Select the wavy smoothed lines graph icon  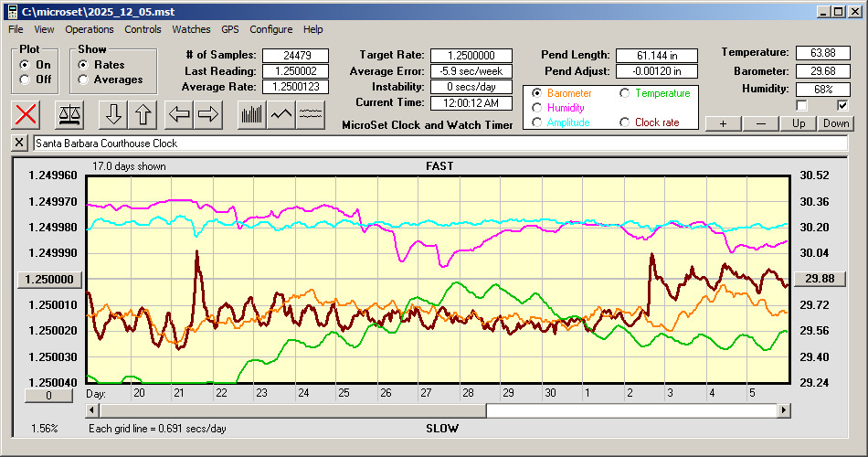coord(311,114)
